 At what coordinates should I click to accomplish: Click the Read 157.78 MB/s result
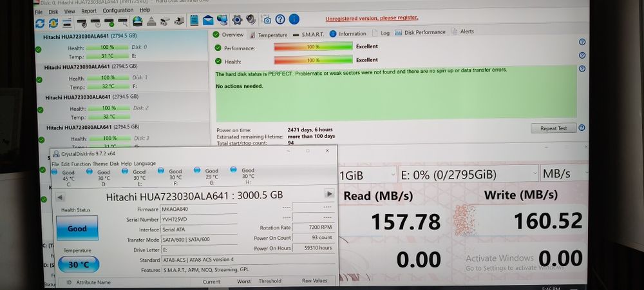pos(406,222)
